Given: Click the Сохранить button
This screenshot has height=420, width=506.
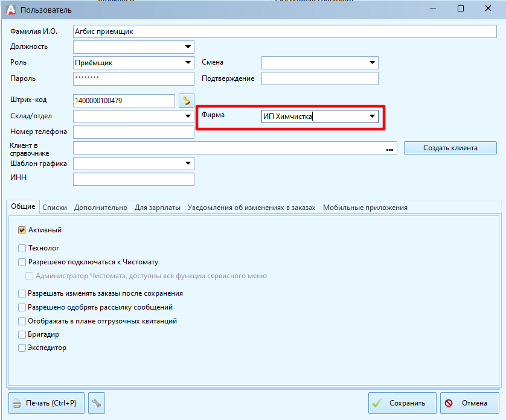Looking at the screenshot, I should pyautogui.click(x=402, y=403).
